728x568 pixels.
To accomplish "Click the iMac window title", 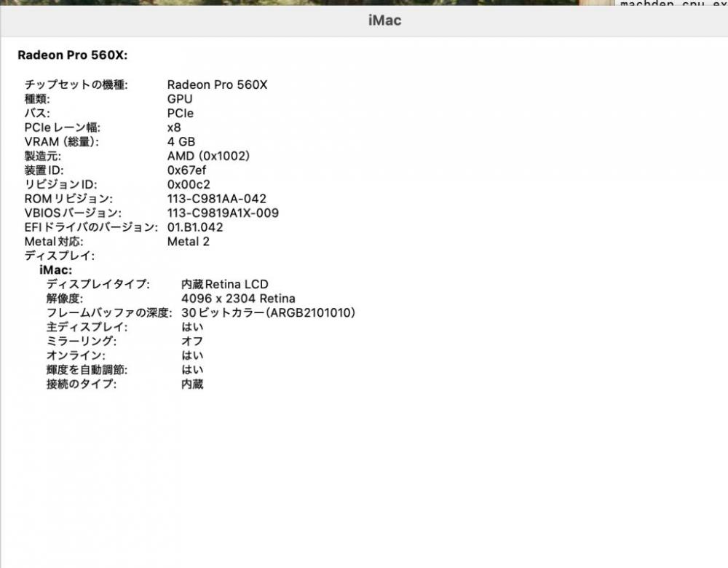I will pyautogui.click(x=384, y=20).
